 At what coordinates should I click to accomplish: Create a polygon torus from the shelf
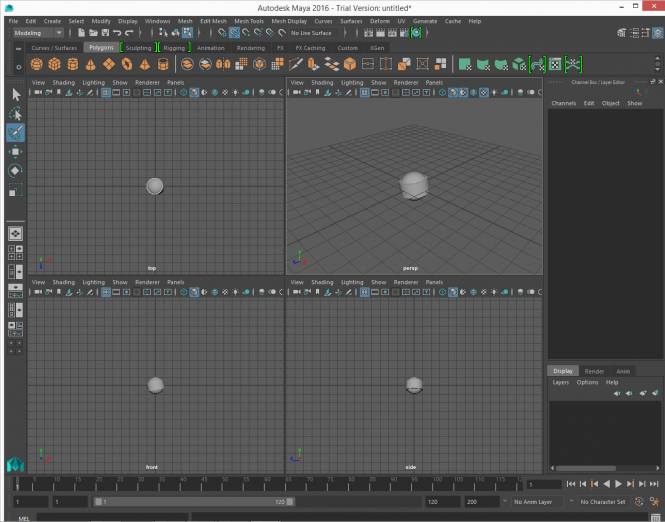[x=126, y=64]
